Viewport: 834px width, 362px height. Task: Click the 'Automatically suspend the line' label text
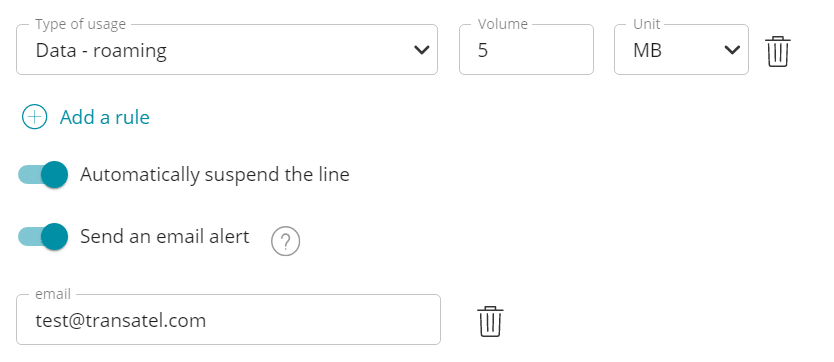coord(215,174)
